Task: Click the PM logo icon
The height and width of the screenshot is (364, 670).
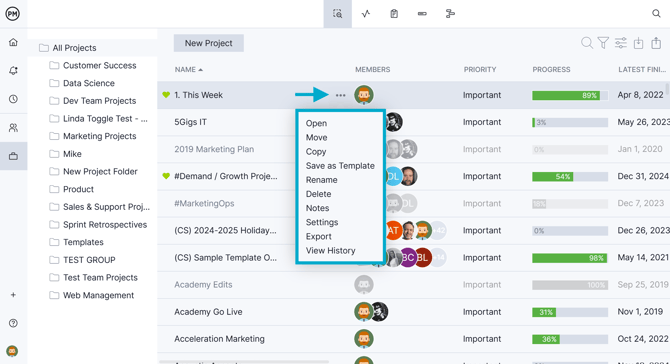Action: click(x=12, y=14)
